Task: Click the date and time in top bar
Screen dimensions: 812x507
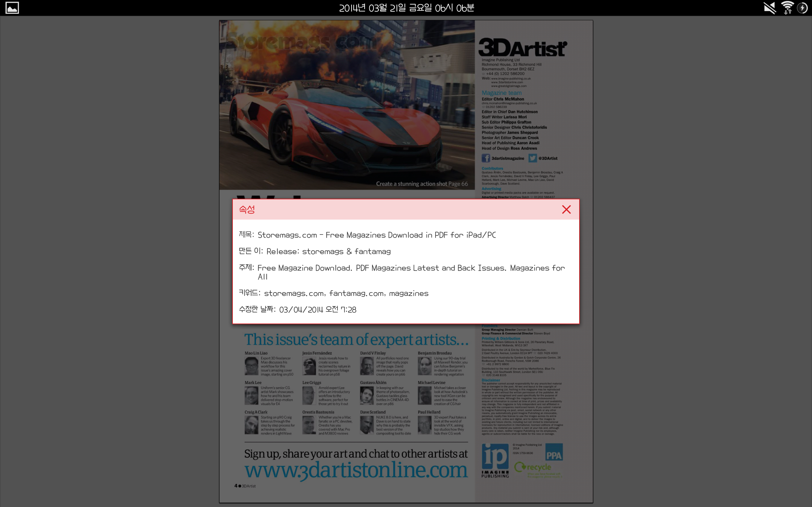Action: pyautogui.click(x=406, y=8)
